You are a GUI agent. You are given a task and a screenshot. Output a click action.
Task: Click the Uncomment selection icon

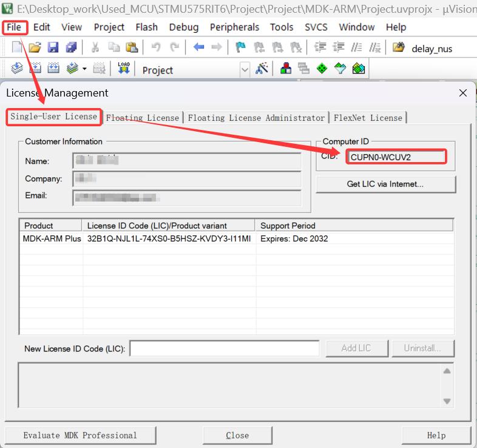pos(375,47)
